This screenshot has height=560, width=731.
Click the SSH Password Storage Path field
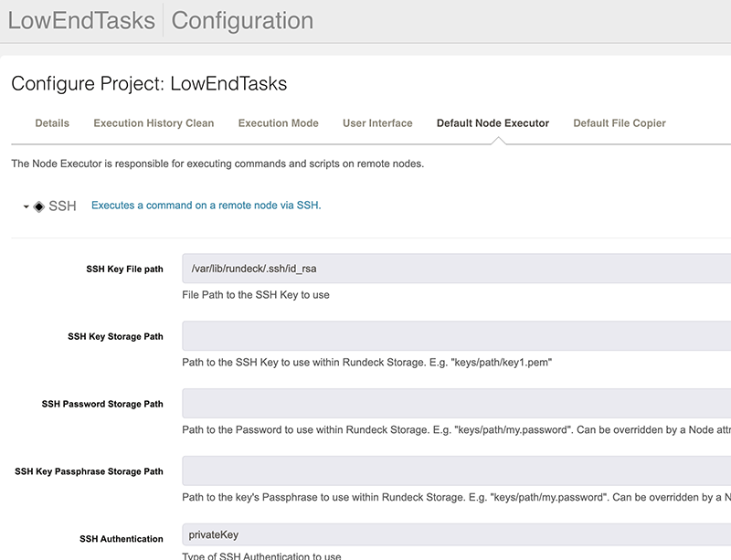pos(456,404)
